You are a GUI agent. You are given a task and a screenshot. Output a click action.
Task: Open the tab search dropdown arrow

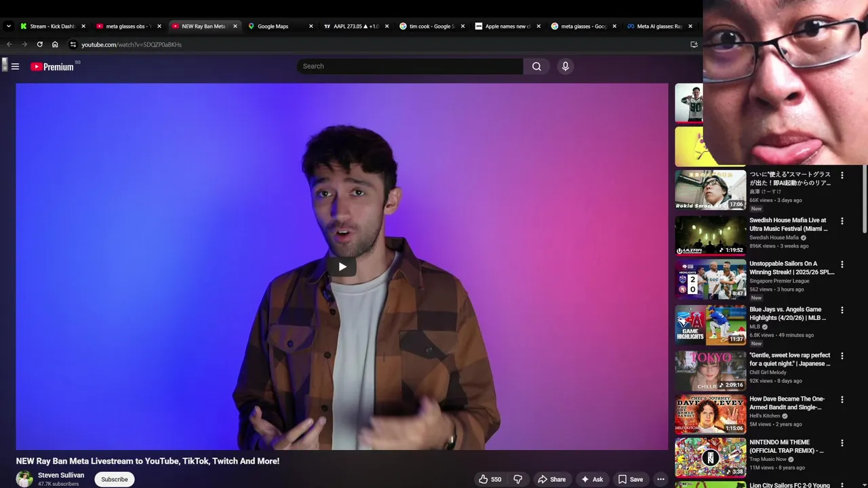pos(8,26)
